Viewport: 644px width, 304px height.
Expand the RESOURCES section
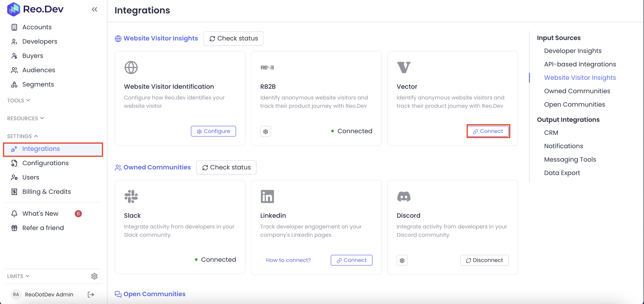tap(26, 118)
